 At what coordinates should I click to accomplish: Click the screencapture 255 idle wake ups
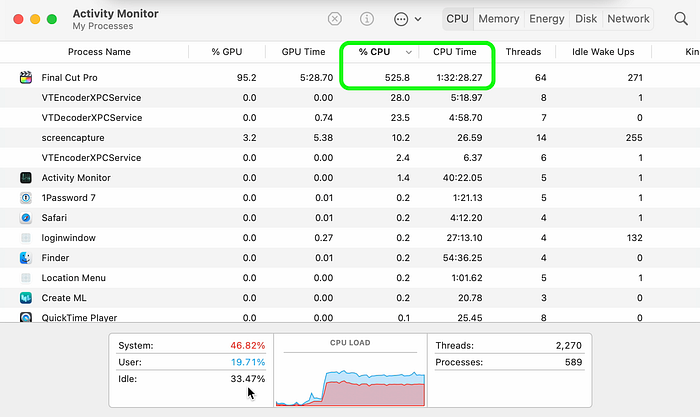click(x=634, y=138)
